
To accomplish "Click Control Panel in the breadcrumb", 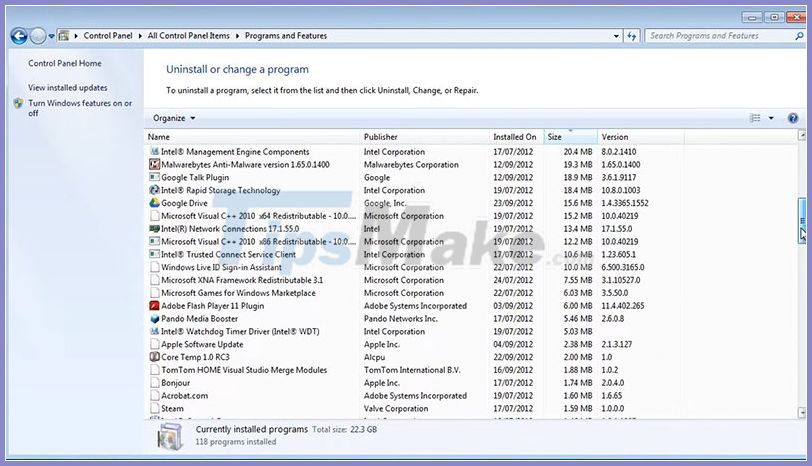I will (x=108, y=36).
